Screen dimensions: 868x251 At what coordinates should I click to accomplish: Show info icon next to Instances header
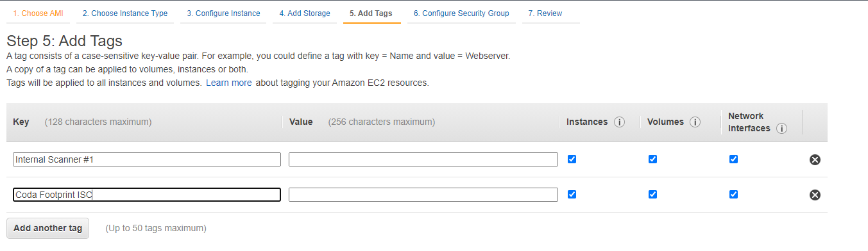point(619,122)
